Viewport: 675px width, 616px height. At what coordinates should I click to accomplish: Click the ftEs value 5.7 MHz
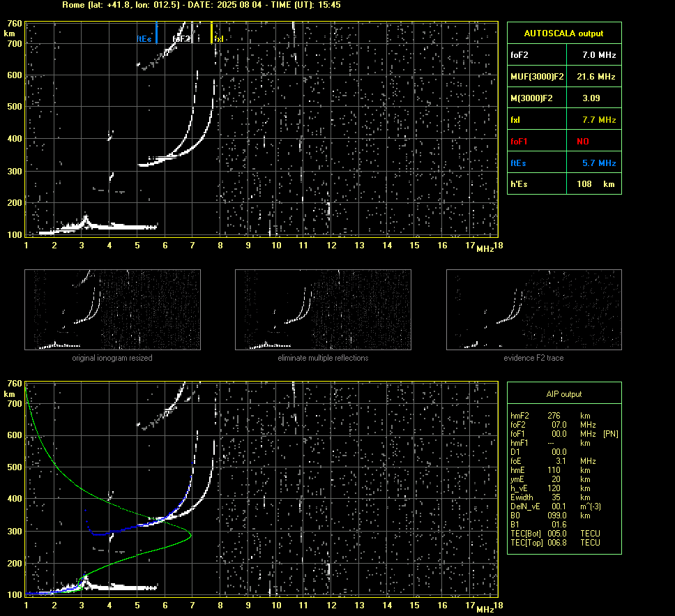click(599, 163)
